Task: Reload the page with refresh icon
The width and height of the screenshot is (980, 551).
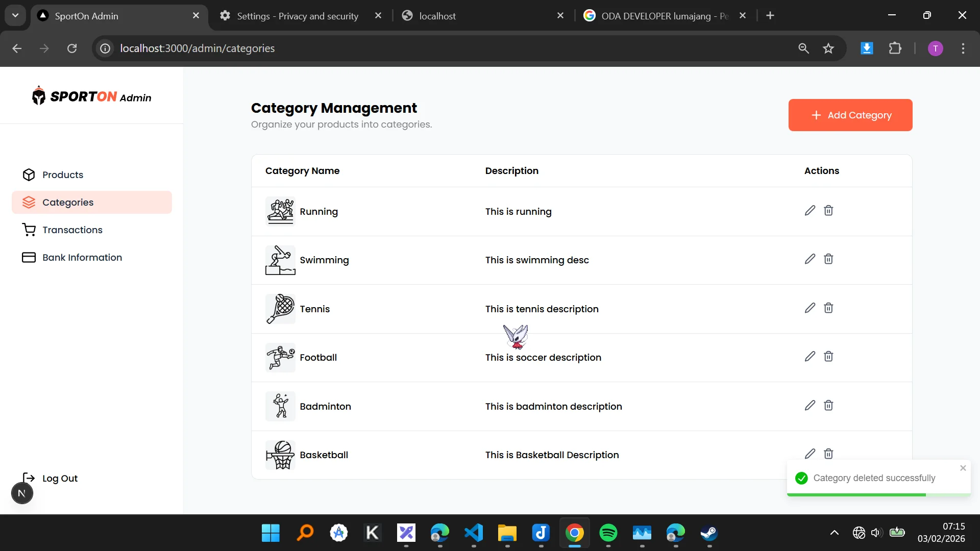Action: click(72, 48)
